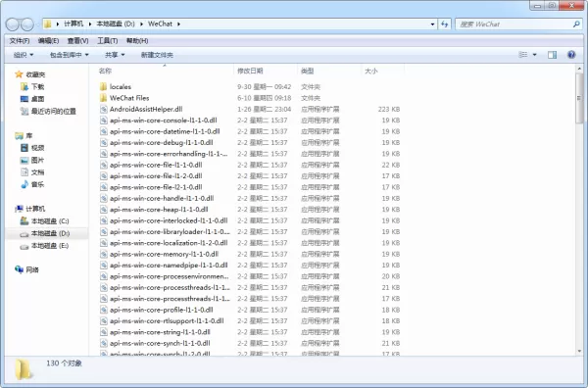Open the 工具(T) menu
The height and width of the screenshot is (388, 588).
108,40
